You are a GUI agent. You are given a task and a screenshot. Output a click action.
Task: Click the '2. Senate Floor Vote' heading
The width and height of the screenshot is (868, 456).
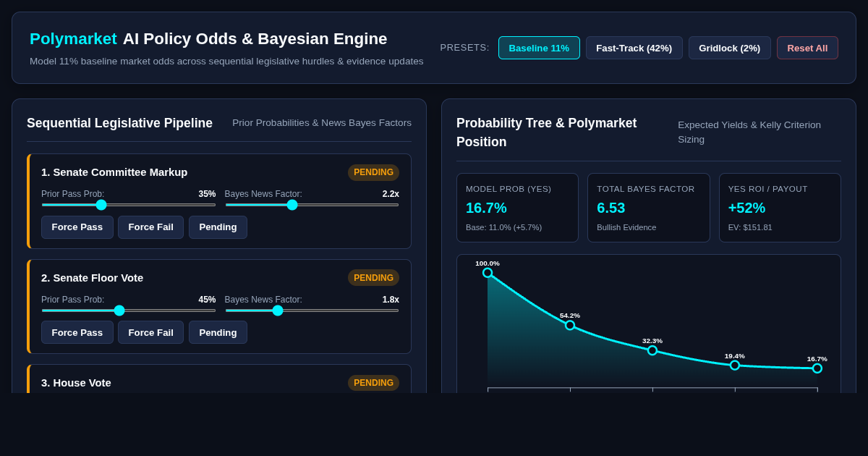[x=92, y=278]
